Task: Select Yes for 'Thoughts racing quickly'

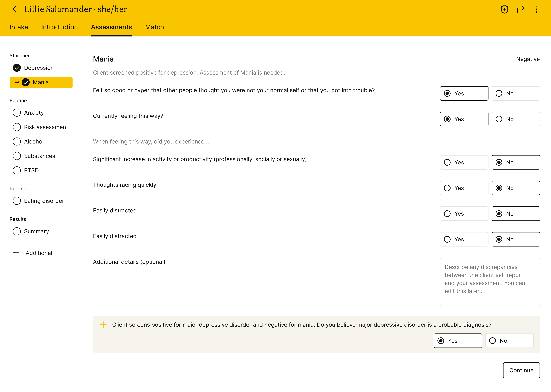Action: [464, 188]
